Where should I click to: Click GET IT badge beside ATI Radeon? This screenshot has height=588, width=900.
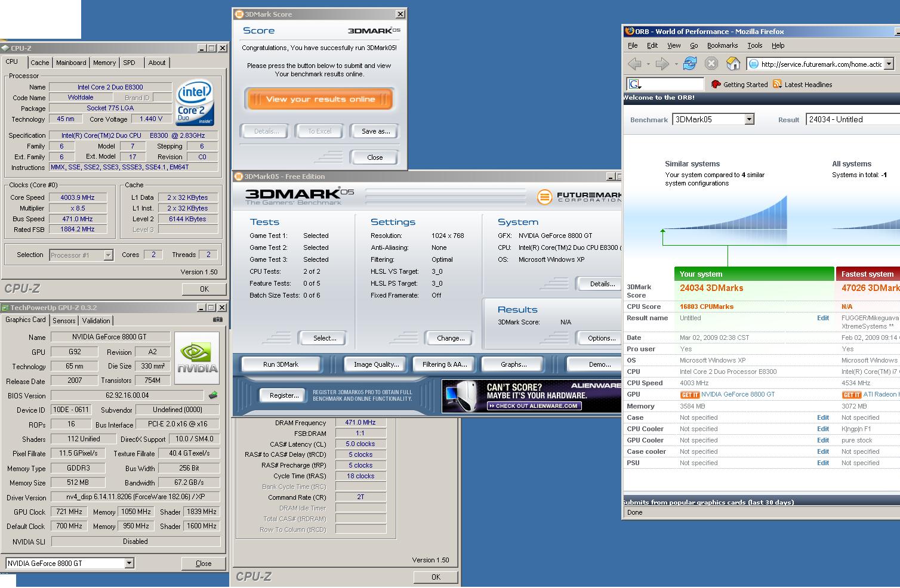click(852, 395)
